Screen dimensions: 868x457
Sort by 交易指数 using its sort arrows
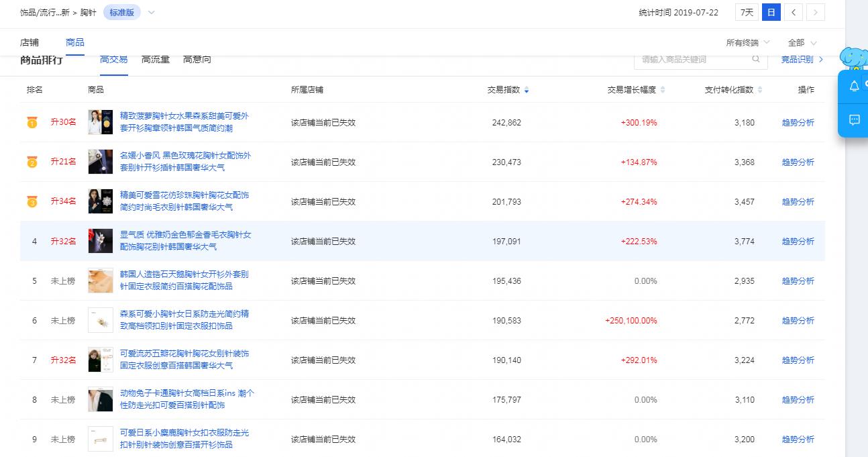pyautogui.click(x=526, y=89)
